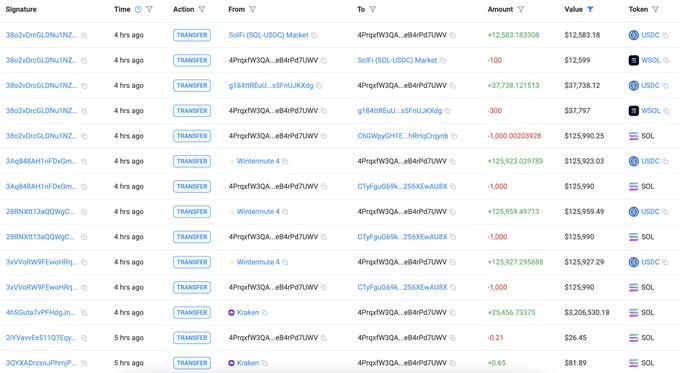Copy the 4hSGuta7vPFHdgJn signature
This screenshot has height=373, width=680.
(84, 312)
